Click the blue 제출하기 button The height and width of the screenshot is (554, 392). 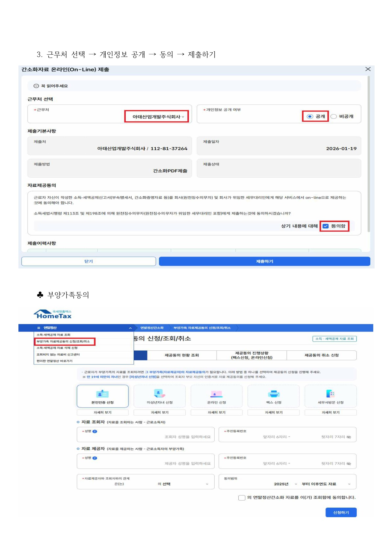pos(264,261)
